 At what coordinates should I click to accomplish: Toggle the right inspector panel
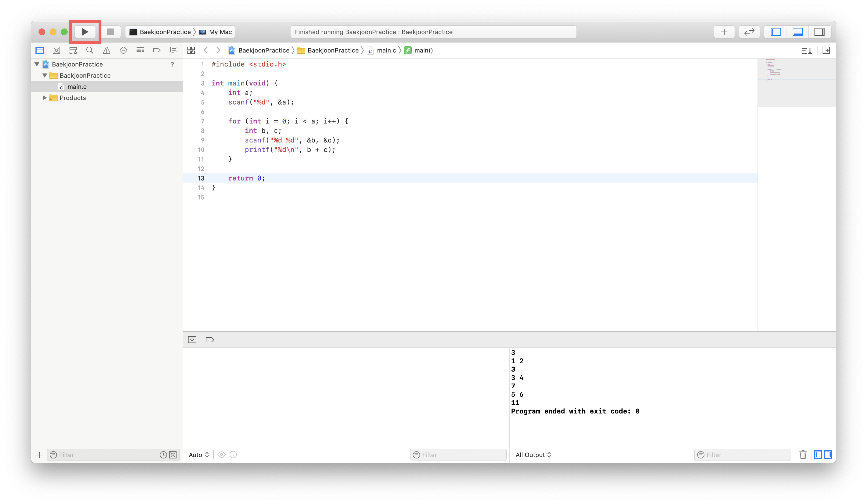click(x=819, y=32)
